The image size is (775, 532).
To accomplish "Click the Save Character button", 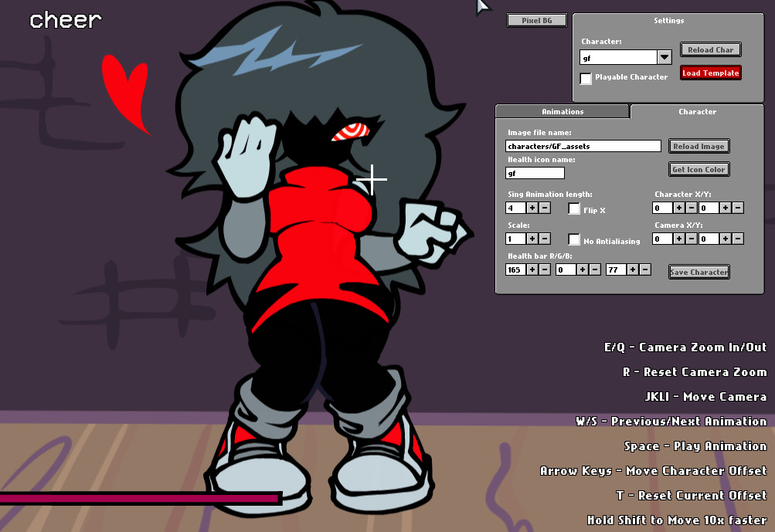I will coord(699,272).
